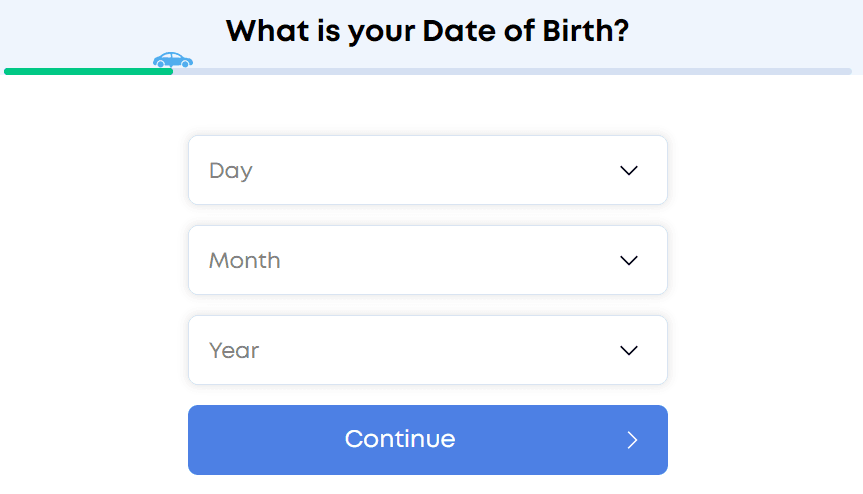This screenshot has height=494, width=863.
Task: Click the "Continue" text label
Action: (x=399, y=439)
